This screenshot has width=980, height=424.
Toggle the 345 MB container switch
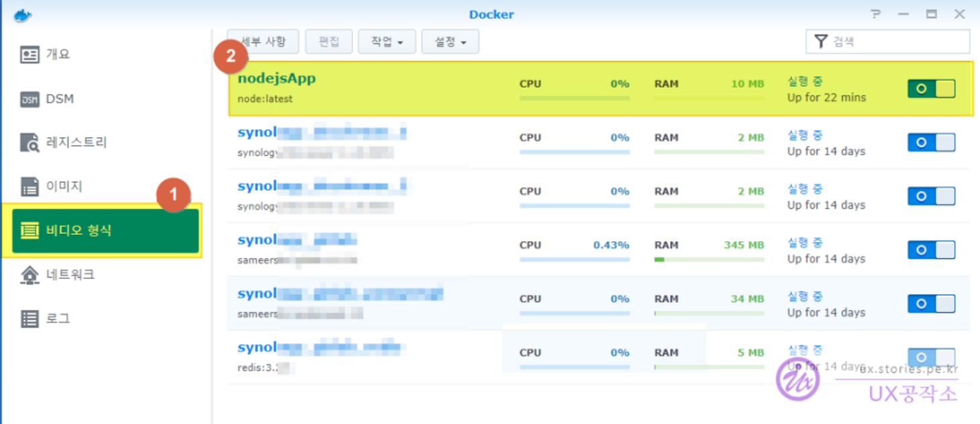[931, 250]
